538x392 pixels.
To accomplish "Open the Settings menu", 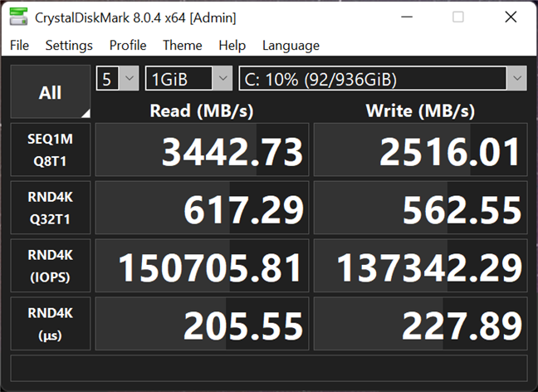I will [69, 46].
